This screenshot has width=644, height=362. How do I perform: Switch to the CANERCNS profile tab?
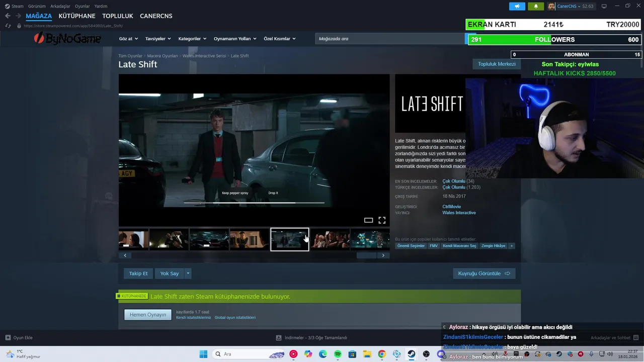point(156,16)
